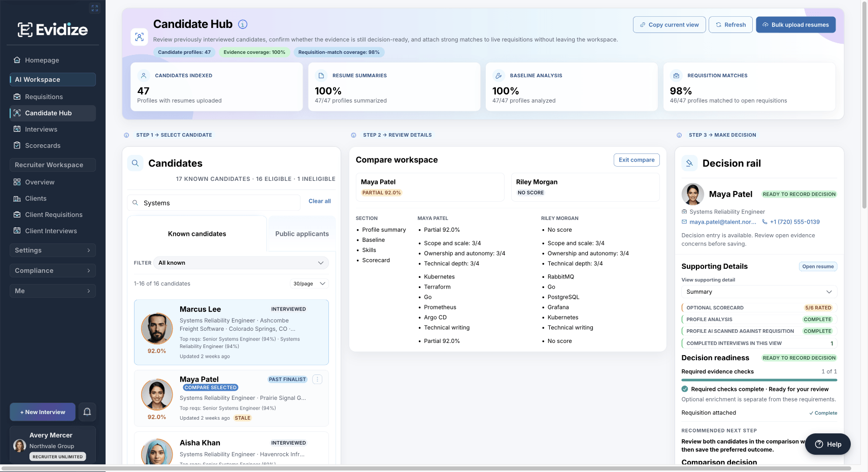
Task: Click the Step 3 info icon
Action: [x=679, y=135]
